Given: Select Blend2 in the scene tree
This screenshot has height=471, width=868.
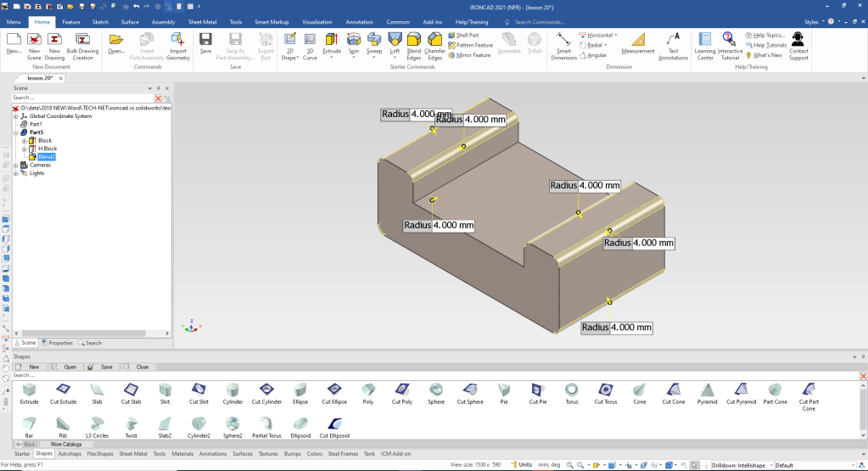Looking at the screenshot, I should 46,157.
